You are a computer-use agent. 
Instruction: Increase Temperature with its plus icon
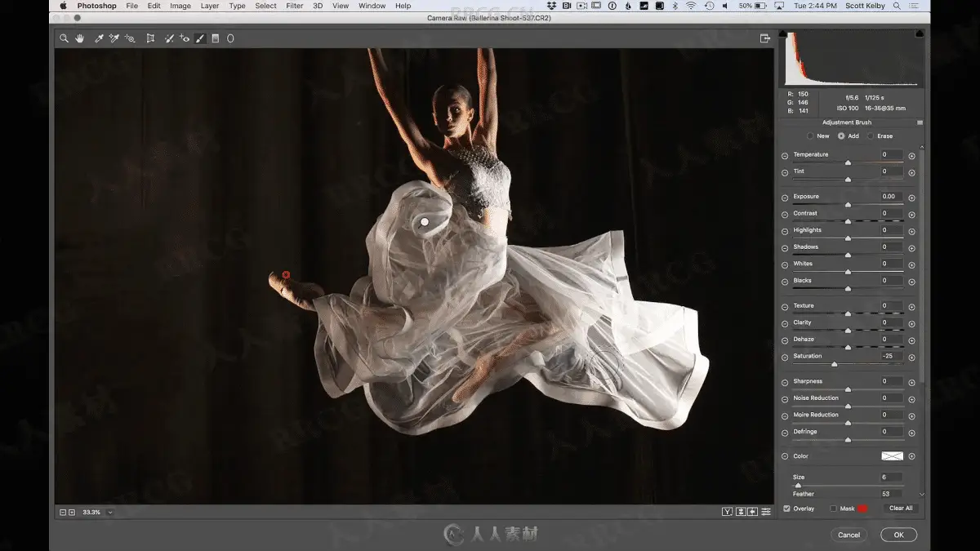point(911,156)
